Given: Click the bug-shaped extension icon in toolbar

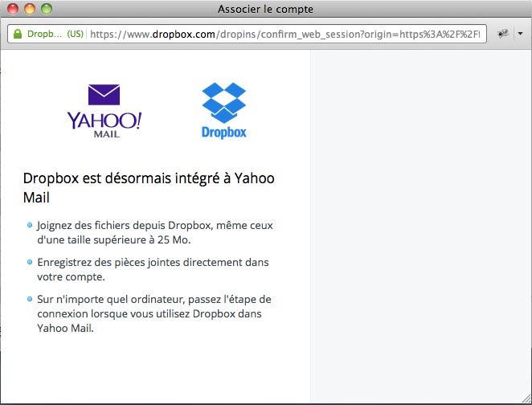Looking at the screenshot, I should [x=504, y=35].
